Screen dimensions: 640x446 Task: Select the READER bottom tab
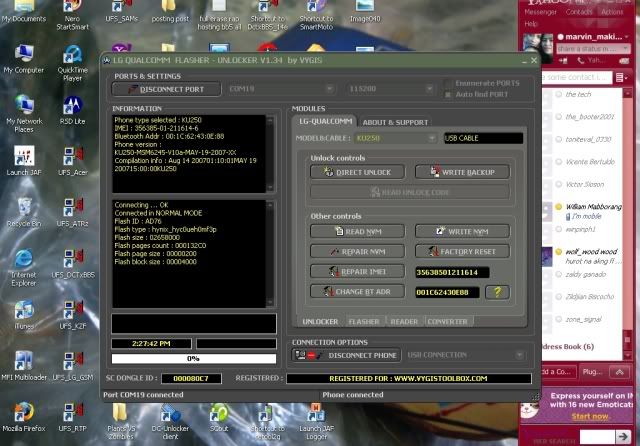[x=404, y=322]
